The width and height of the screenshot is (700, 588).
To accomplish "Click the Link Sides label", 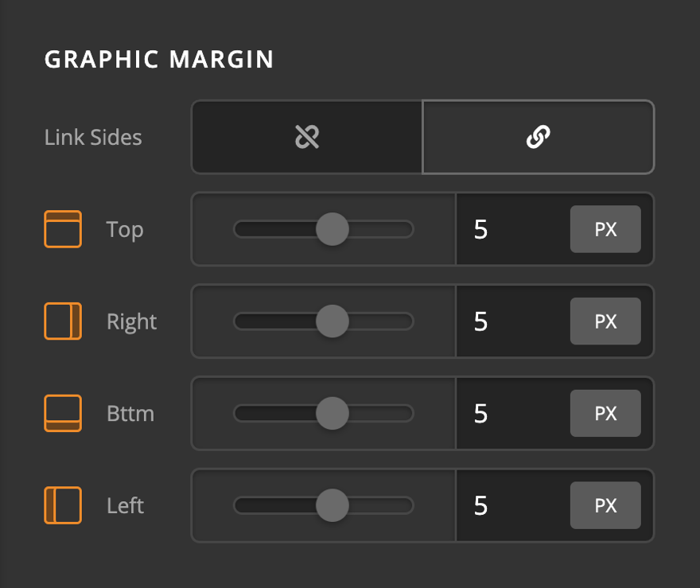I will 93,137.
